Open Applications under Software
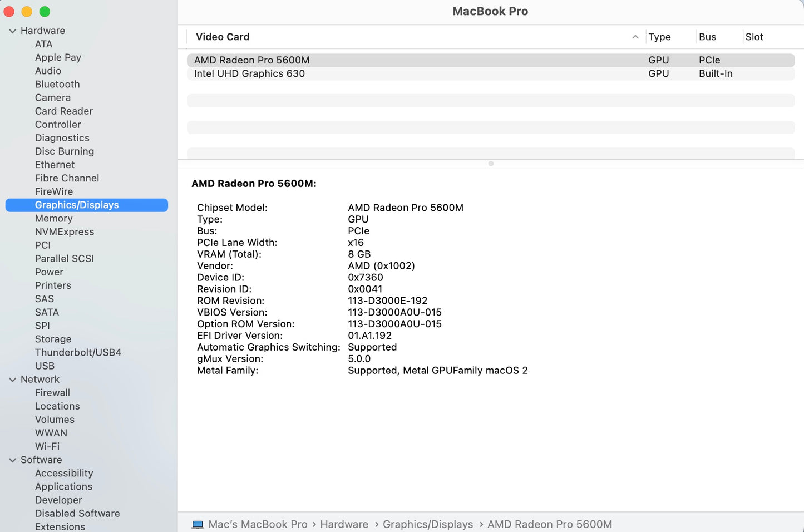804x532 pixels. 63,486
